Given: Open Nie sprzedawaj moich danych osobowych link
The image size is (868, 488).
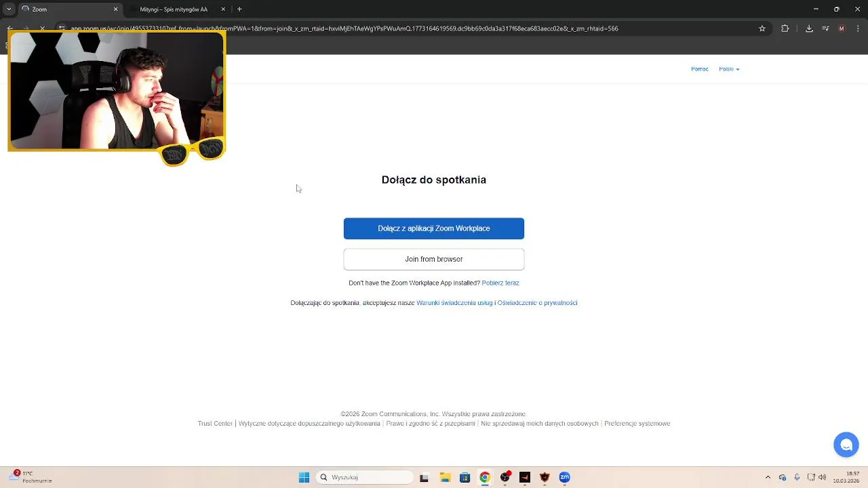Looking at the screenshot, I should [x=540, y=424].
